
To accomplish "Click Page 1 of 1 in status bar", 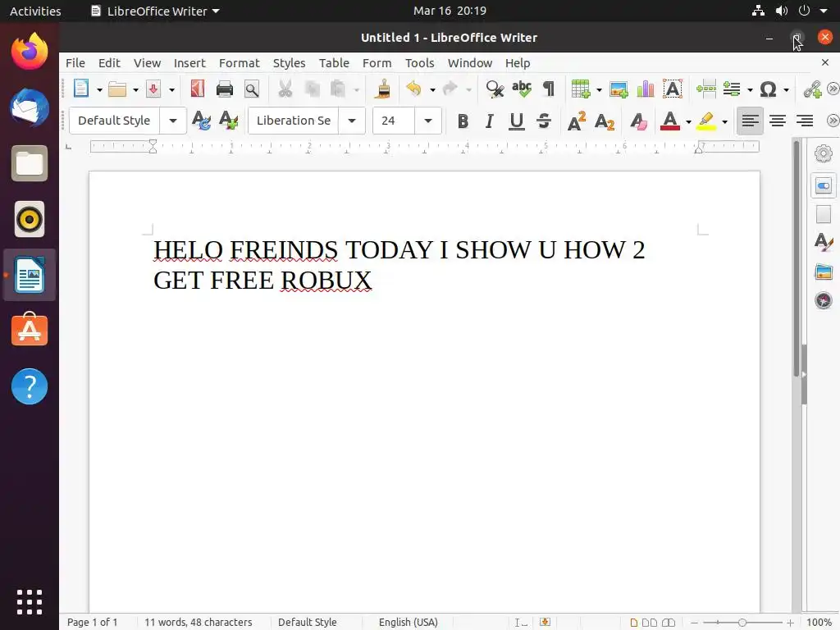I will coord(92,623).
